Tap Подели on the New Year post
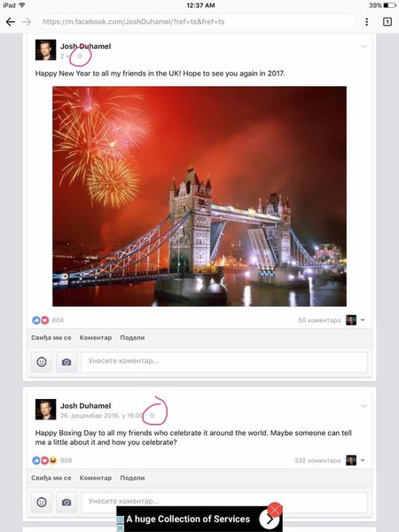The height and width of the screenshot is (532, 399). (132, 338)
